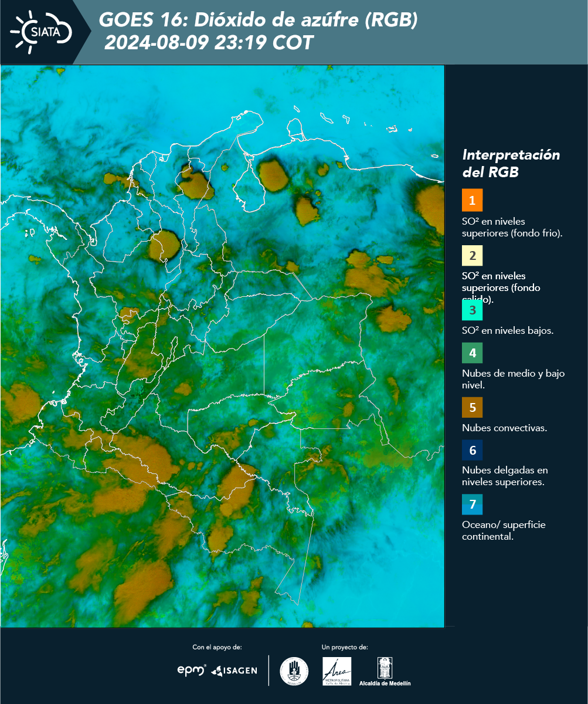Click the ISAGEN logo in the footer
Screen dimensions: 588x704
point(234,671)
